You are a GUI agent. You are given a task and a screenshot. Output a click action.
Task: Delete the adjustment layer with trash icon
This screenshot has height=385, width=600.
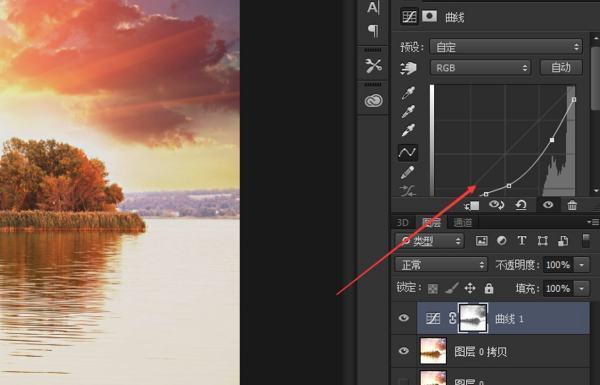tap(572, 205)
